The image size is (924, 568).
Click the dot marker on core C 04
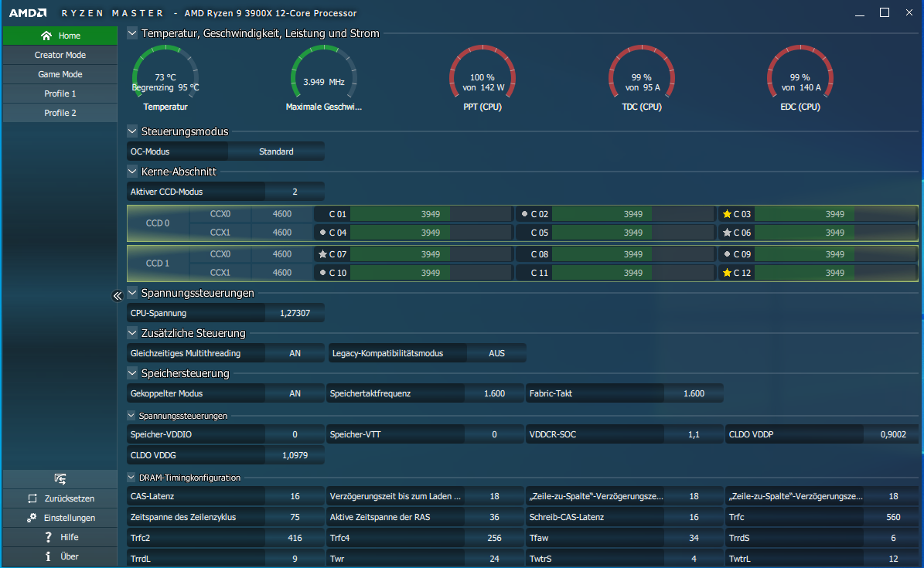pyautogui.click(x=322, y=233)
